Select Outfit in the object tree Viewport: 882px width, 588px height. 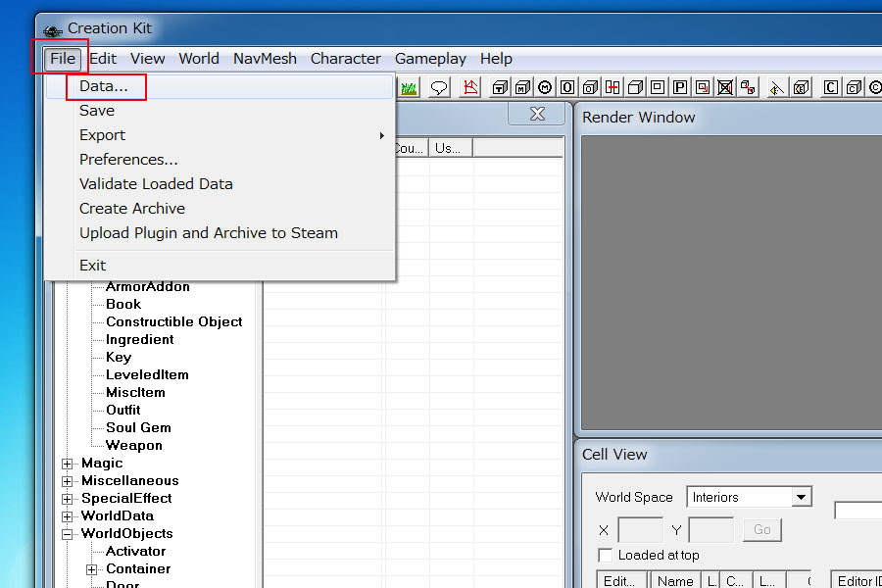tap(123, 411)
